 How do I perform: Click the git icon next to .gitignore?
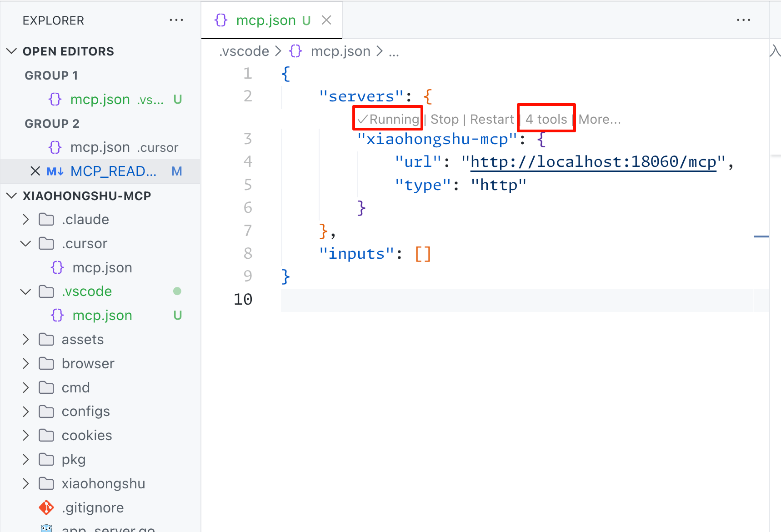46,507
